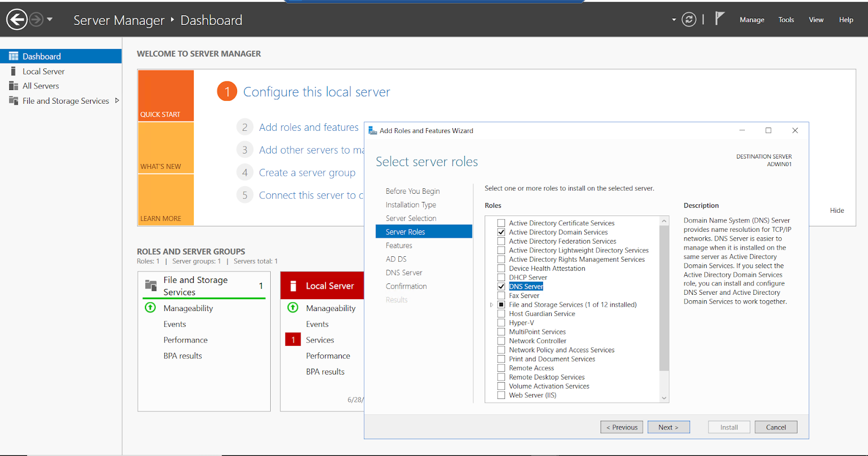
Task: Open the Manage menu
Action: [752, 20]
